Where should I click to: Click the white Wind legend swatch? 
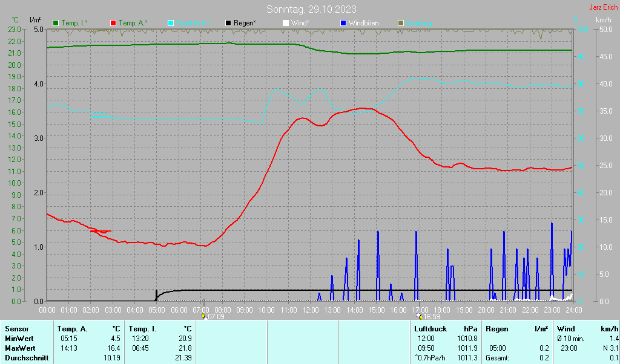[x=286, y=24]
